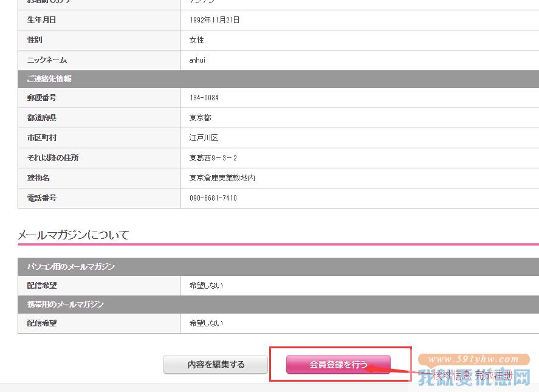Click the phone number 090-6681-7410
This screenshot has width=539, height=392.
tap(213, 198)
